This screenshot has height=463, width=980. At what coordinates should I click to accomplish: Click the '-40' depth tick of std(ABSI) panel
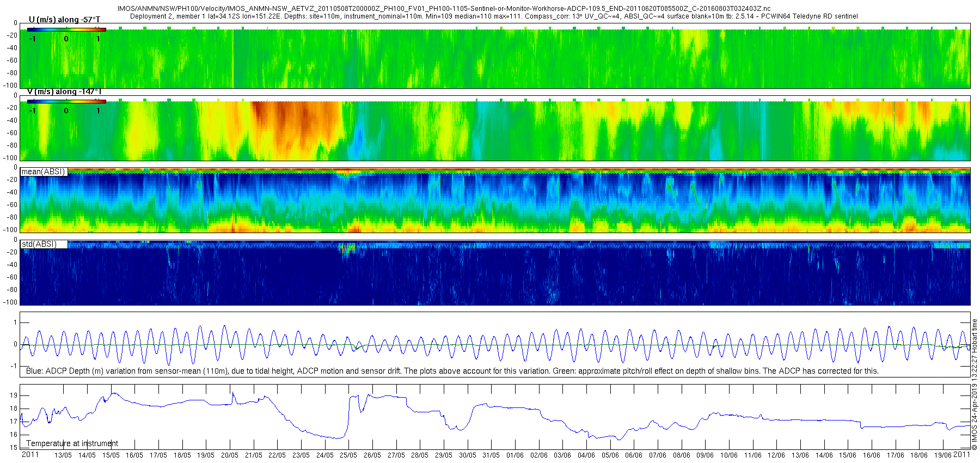[12, 265]
